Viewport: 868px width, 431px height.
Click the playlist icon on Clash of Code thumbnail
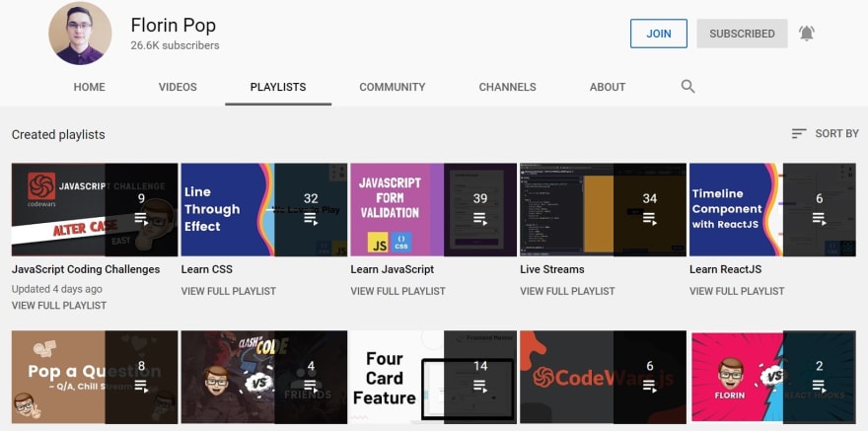tap(311, 386)
